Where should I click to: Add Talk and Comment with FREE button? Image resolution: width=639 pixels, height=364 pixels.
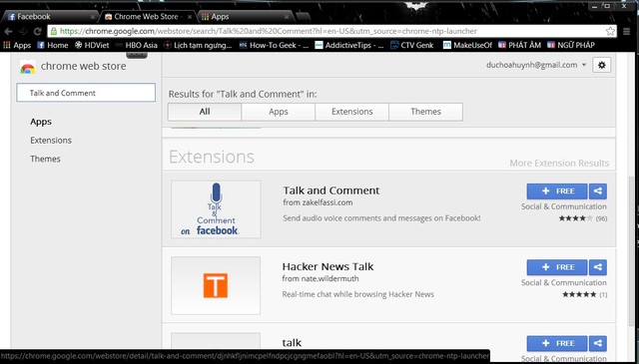(557, 191)
